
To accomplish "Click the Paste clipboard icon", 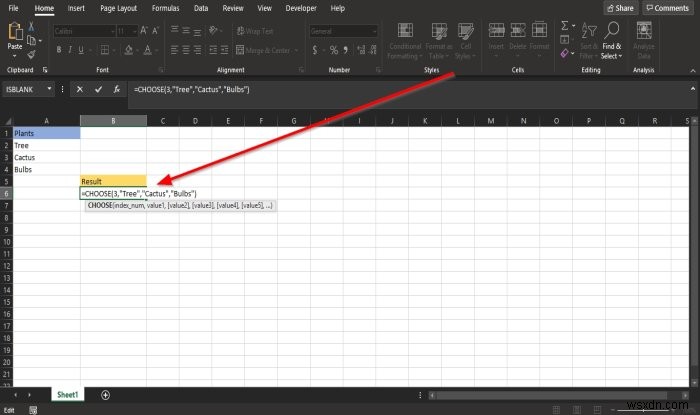I will click(x=15, y=31).
